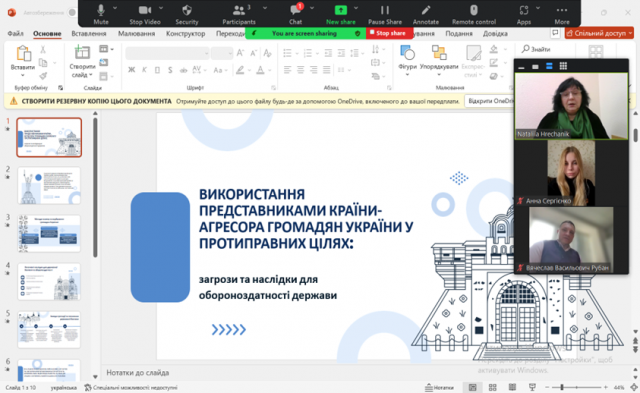Click the Спільний доступ button
640x393 pixels.
599,33
